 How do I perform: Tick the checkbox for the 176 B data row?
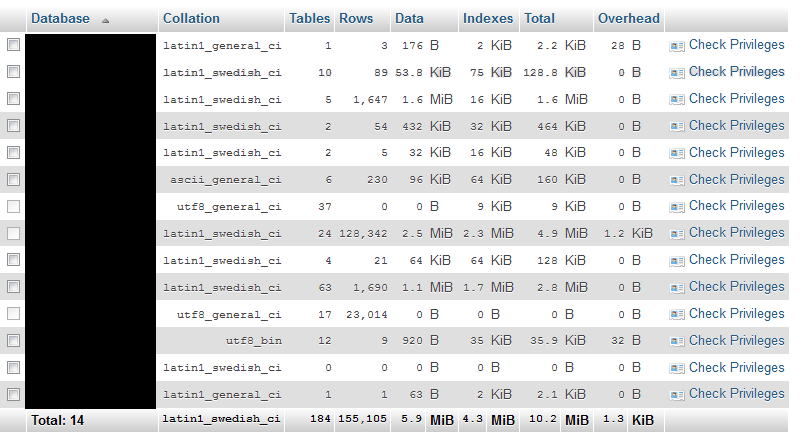[x=13, y=45]
